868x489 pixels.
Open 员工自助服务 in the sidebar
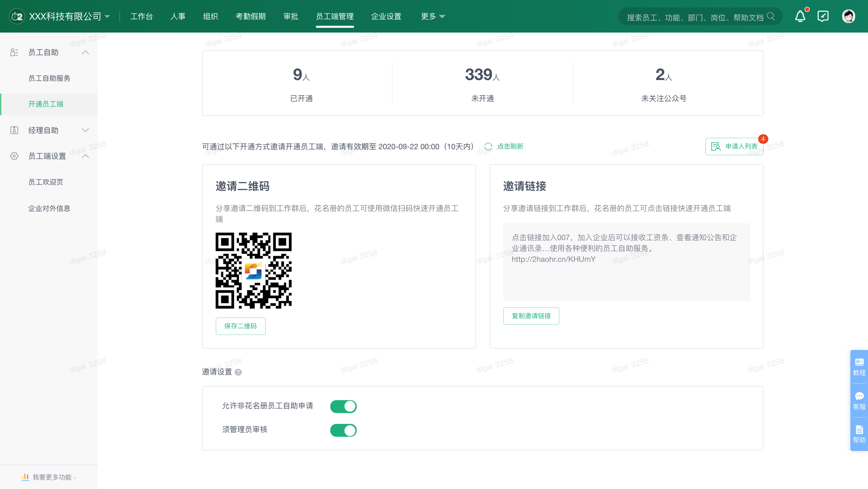point(49,78)
